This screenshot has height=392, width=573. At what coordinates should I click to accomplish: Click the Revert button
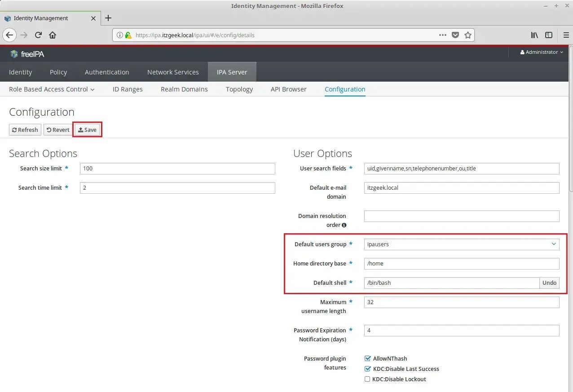click(x=58, y=130)
